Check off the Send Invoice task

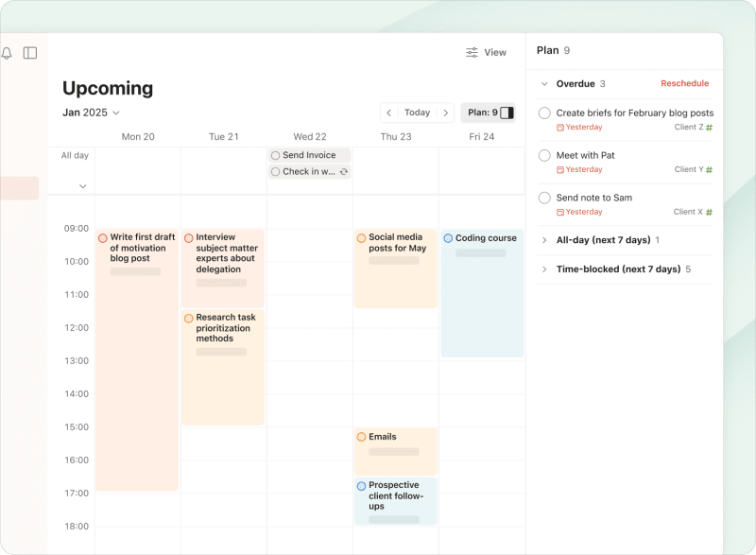coord(275,155)
